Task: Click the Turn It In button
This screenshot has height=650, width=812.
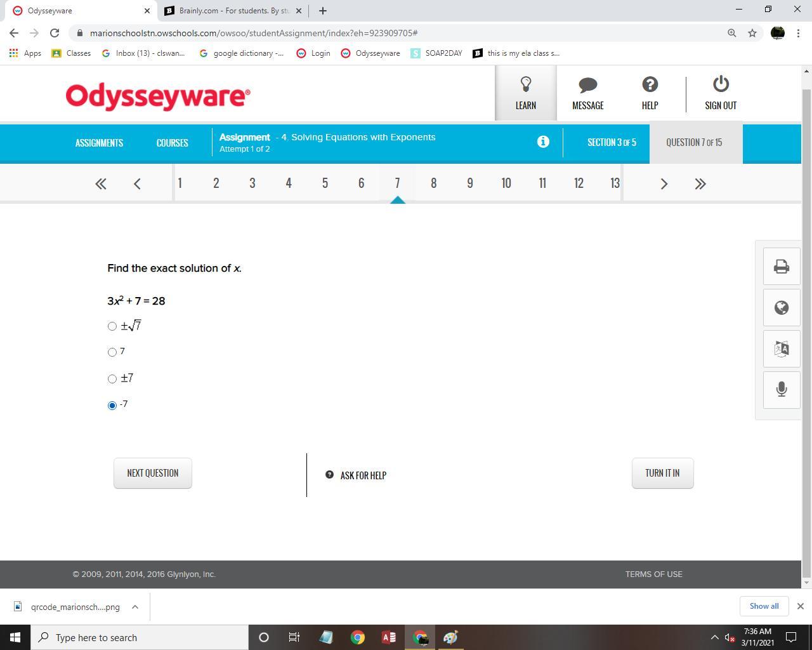Action: (x=662, y=474)
